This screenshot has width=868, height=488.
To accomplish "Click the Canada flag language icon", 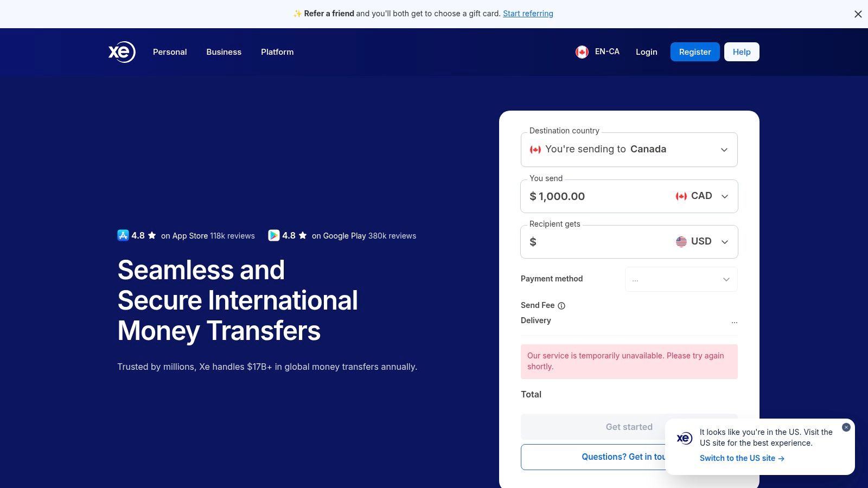I will [x=582, y=52].
